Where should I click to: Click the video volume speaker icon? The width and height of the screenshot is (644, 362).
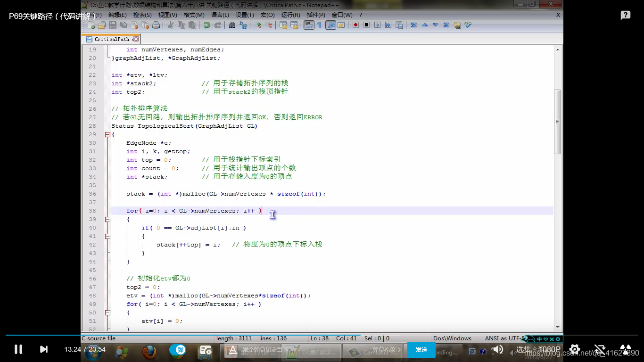pos(498,350)
